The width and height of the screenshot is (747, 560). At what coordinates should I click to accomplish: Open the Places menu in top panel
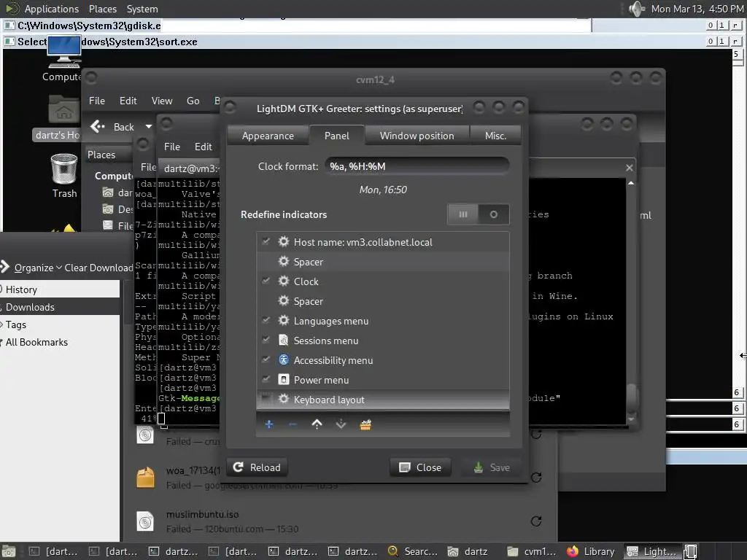(x=102, y=9)
